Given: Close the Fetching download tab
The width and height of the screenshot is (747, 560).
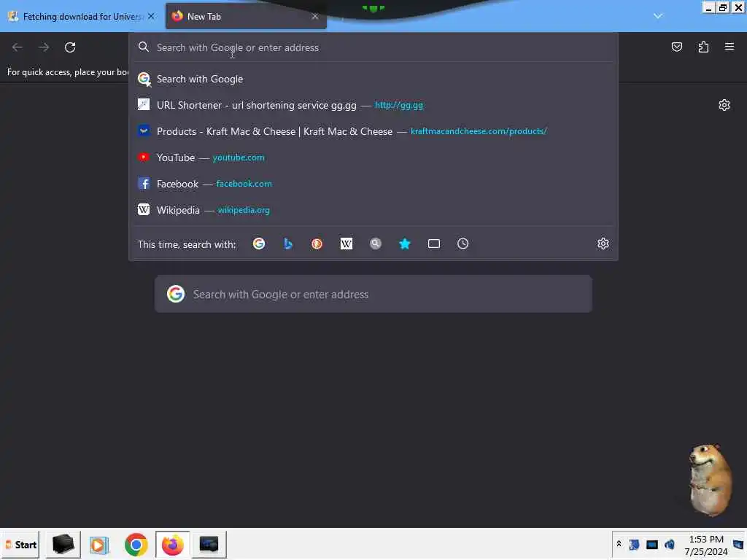Looking at the screenshot, I should coord(151,16).
